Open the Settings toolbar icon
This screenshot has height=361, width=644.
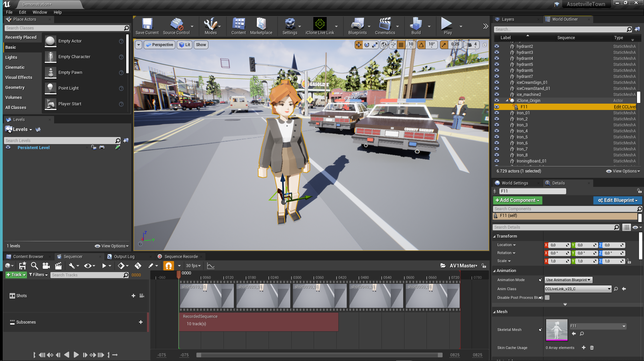pyautogui.click(x=290, y=26)
